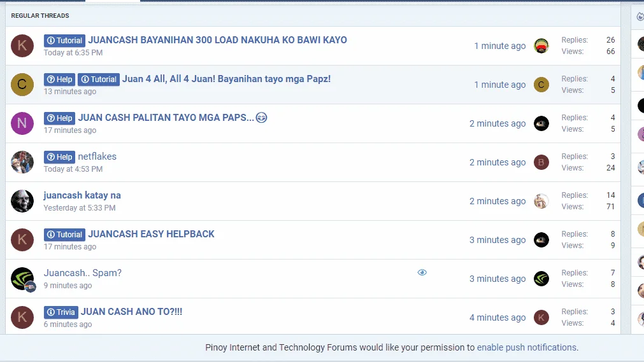Click view count 71 on juancash katay na row

610,206
